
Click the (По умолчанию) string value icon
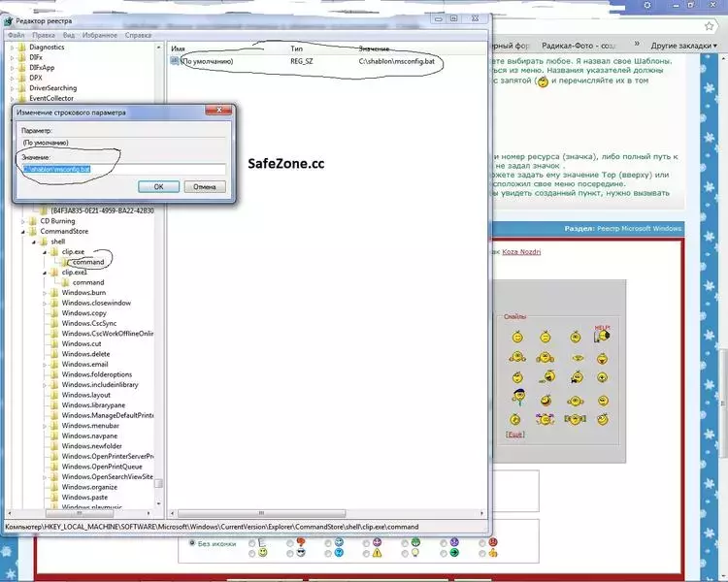pos(175,61)
